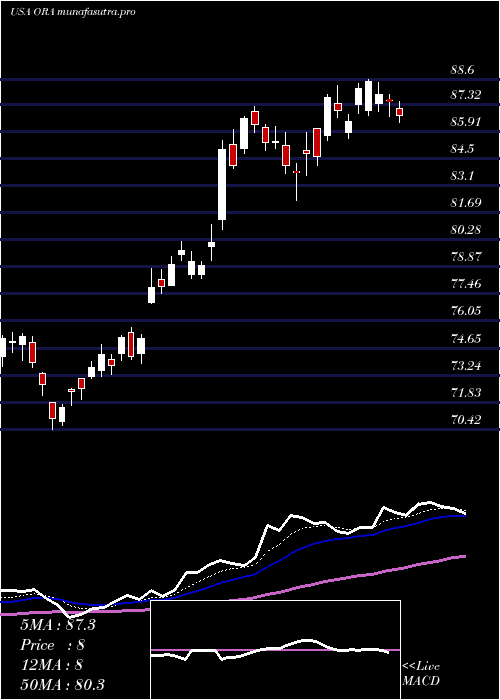Click the 76.05 price axis label
This screenshot has height=700, width=500.
(465, 311)
